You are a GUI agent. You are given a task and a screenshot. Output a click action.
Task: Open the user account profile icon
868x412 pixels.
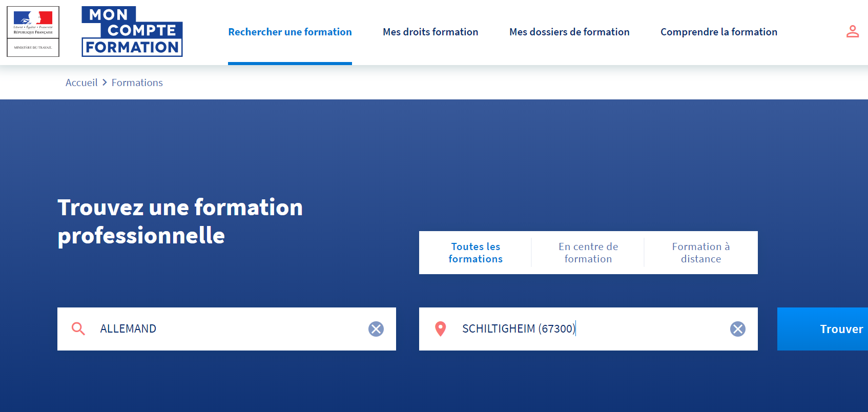(x=852, y=32)
